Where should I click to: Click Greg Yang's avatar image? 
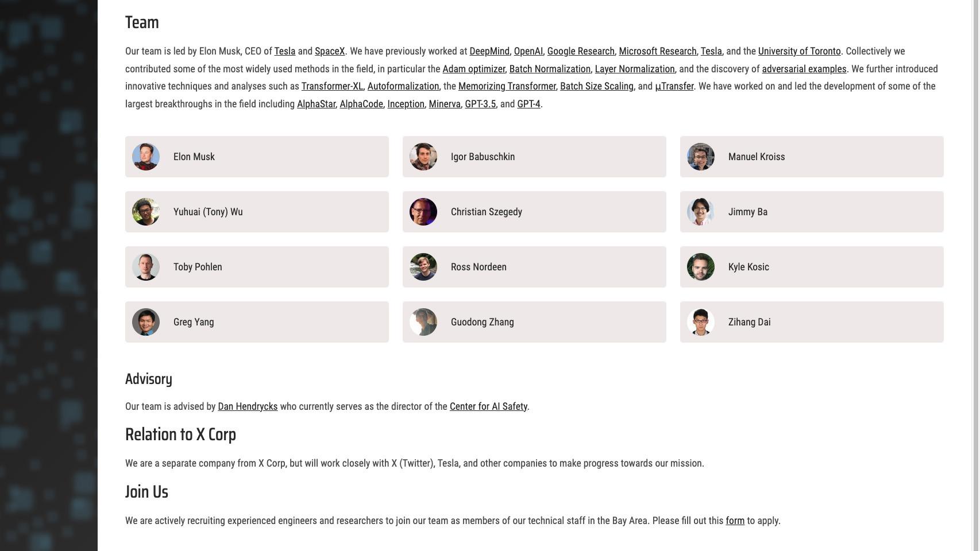click(146, 322)
